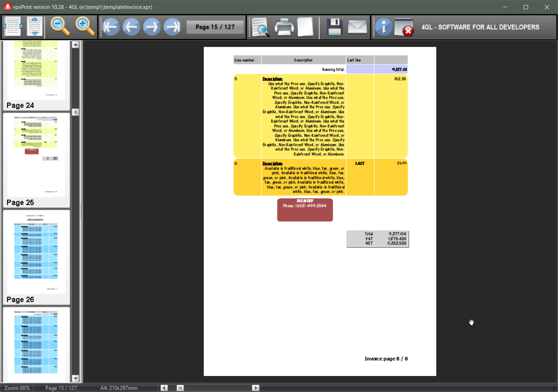Viewport: 558px width, 392px height.
Task: Click the 4GL - Software for all developers banner
Action: pyautogui.click(x=480, y=27)
